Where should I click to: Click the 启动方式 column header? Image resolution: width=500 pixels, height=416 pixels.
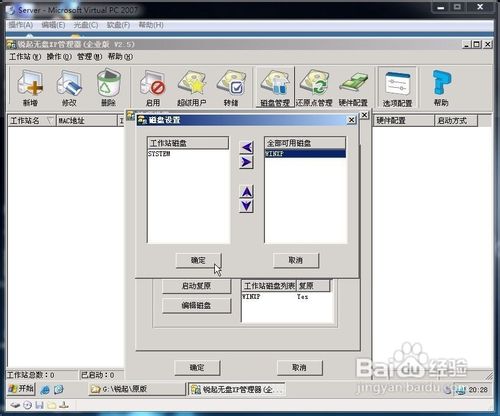[456, 121]
